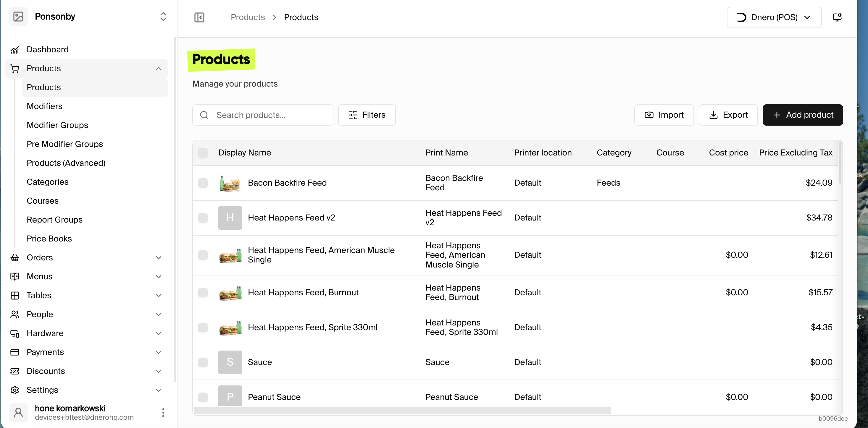Screen dimensions: 868x428
Task: Click the Price Excluding Tax column header
Action: tap(796, 153)
